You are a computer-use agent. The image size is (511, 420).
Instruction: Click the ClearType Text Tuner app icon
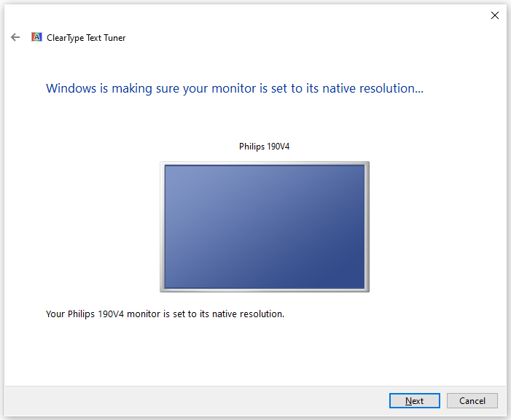coord(36,37)
